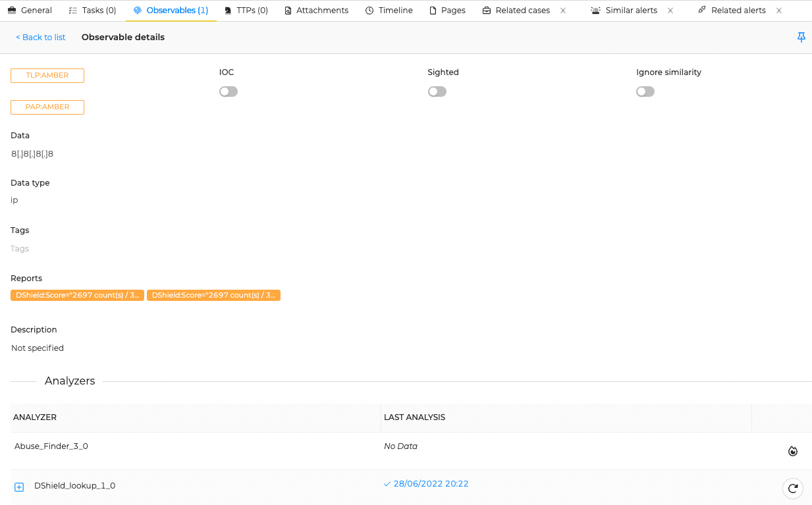
Task: Open the PAP:AMBER selector
Action: 47,107
